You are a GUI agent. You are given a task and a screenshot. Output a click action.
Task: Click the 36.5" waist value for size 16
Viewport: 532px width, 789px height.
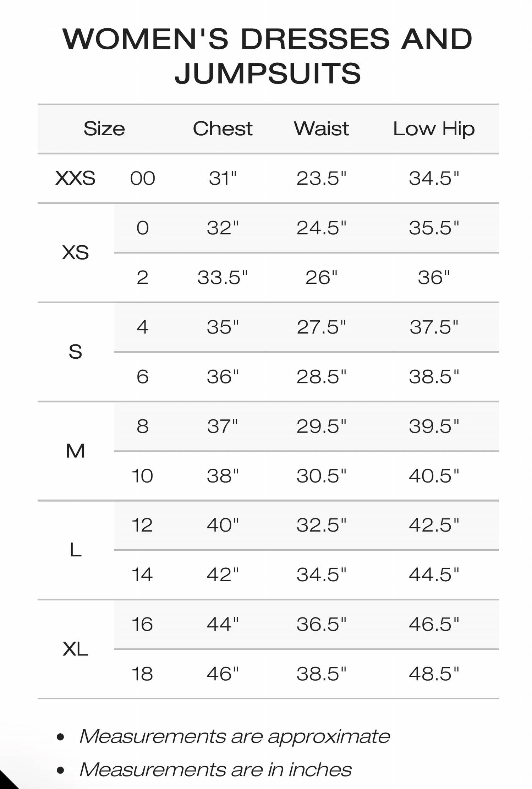point(321,624)
